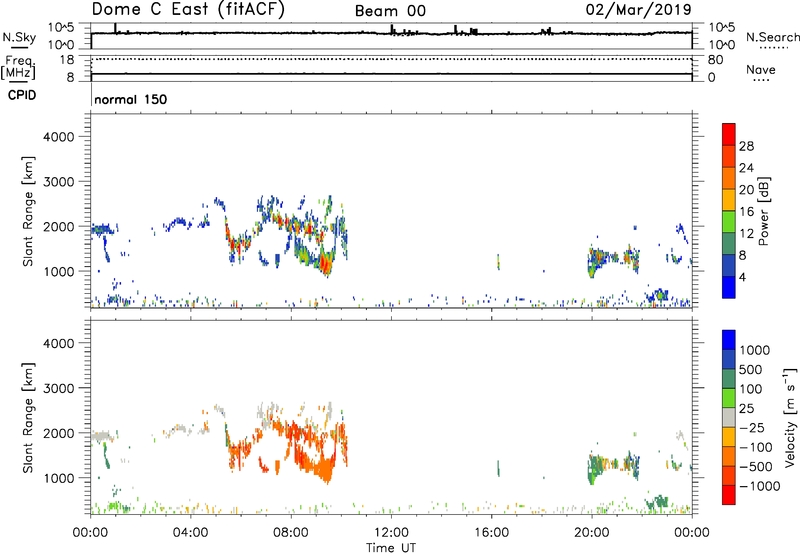Click the '20:00' time axis tick label
Image resolution: width=800 pixels, height=554 pixels.
pyautogui.click(x=592, y=533)
